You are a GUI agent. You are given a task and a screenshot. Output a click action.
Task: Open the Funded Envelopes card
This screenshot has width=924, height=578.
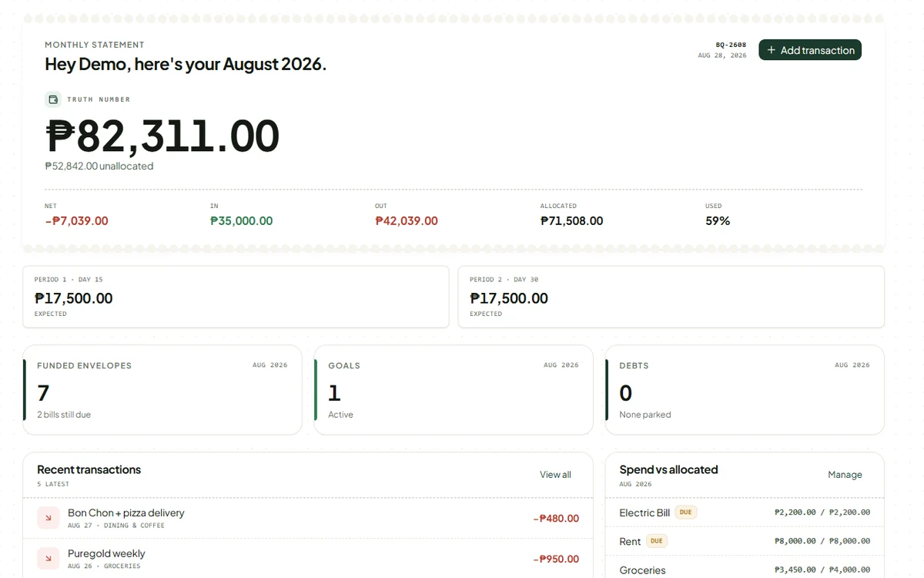click(x=162, y=390)
